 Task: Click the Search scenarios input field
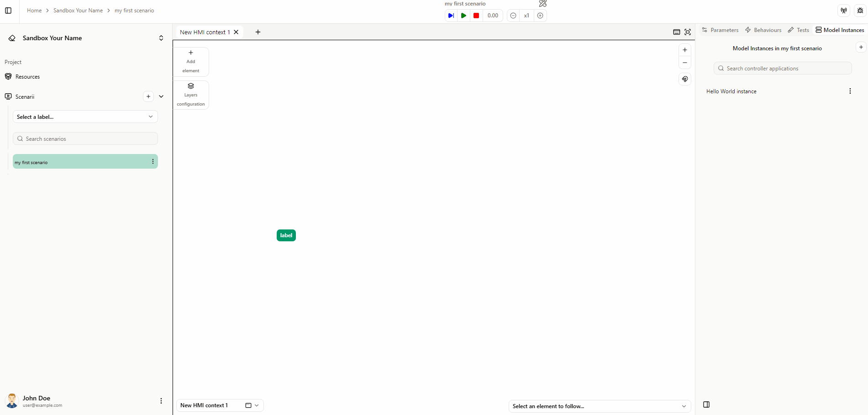point(85,138)
